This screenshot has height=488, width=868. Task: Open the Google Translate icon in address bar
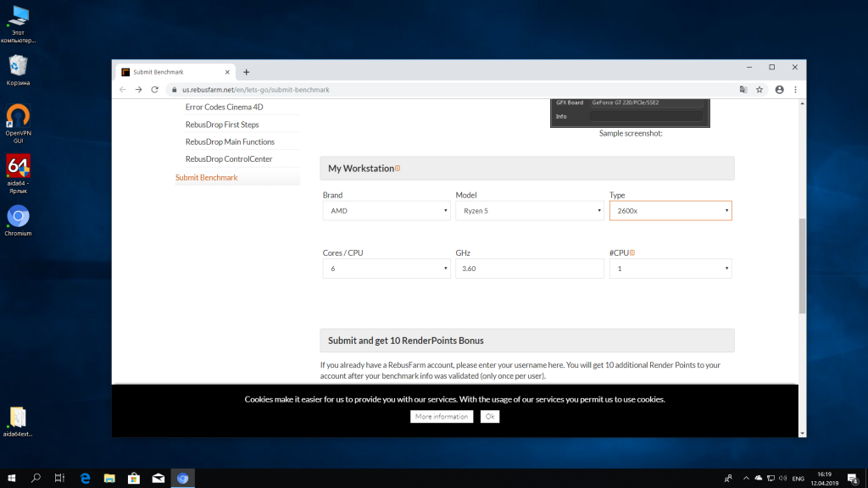(x=743, y=89)
